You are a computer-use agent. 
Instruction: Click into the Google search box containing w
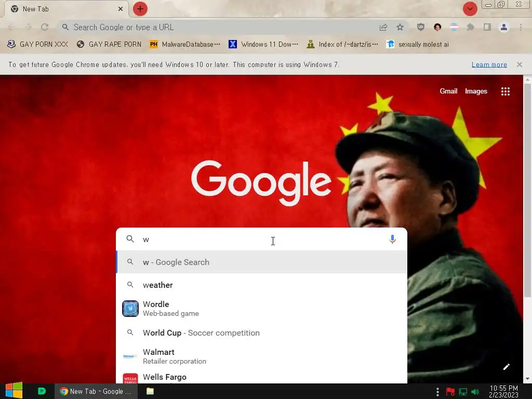261,240
